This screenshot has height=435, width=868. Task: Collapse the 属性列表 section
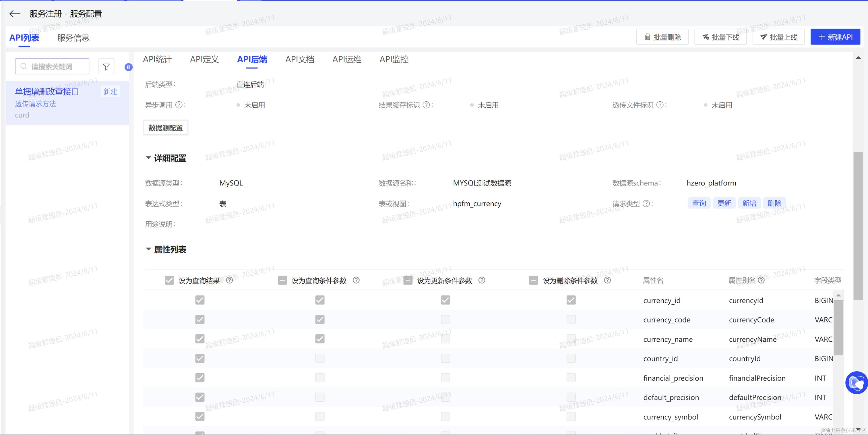(148, 249)
